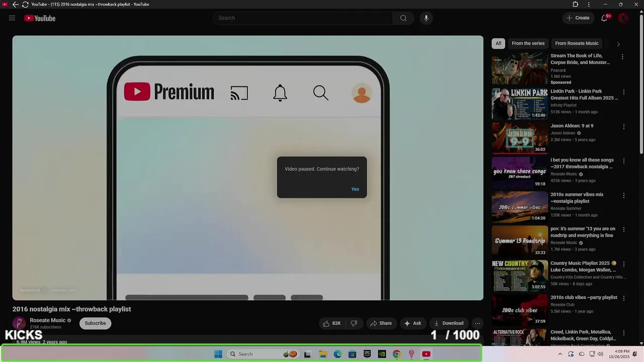Open Epic Games Launcher from the taskbar
This screenshot has height=362, width=644.
pyautogui.click(x=367, y=354)
